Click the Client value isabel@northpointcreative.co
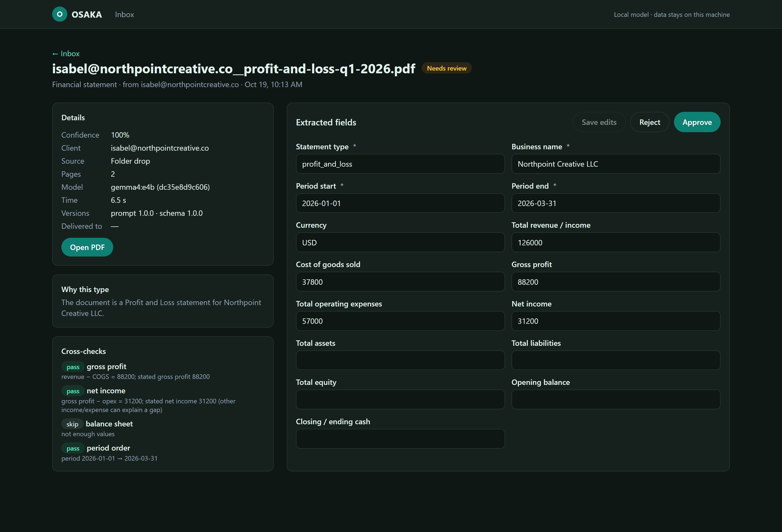Image resolution: width=782 pixels, height=532 pixels. pyautogui.click(x=160, y=148)
